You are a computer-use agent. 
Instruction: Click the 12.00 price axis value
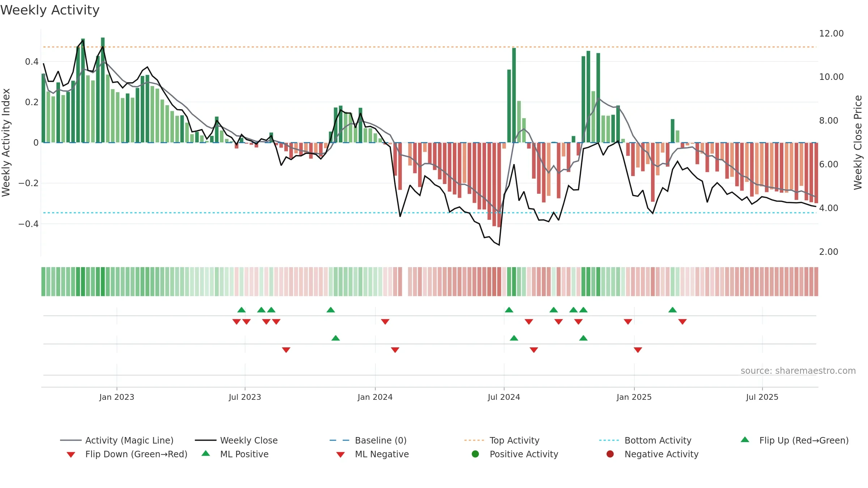[831, 34]
